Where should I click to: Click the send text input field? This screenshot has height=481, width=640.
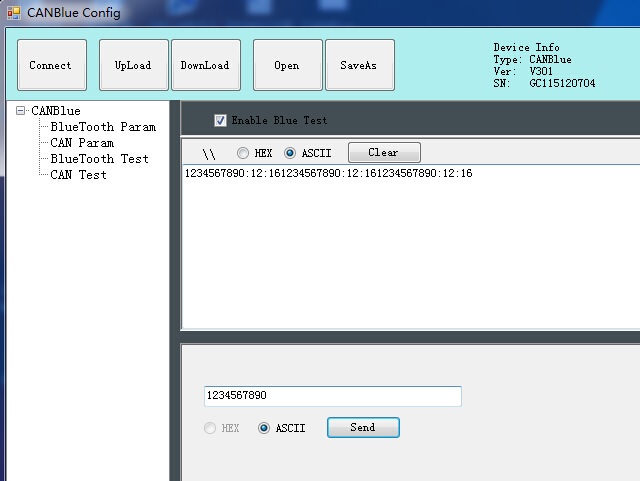coord(332,396)
